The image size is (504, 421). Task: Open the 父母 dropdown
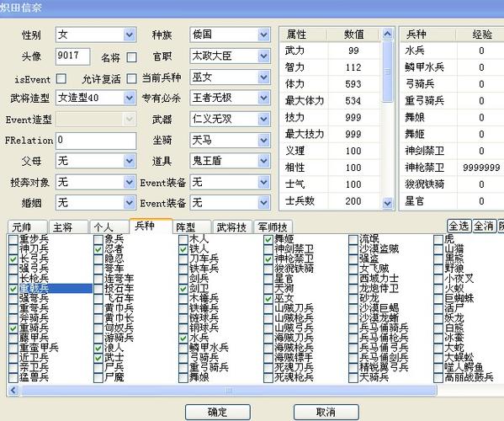pyautogui.click(x=130, y=161)
